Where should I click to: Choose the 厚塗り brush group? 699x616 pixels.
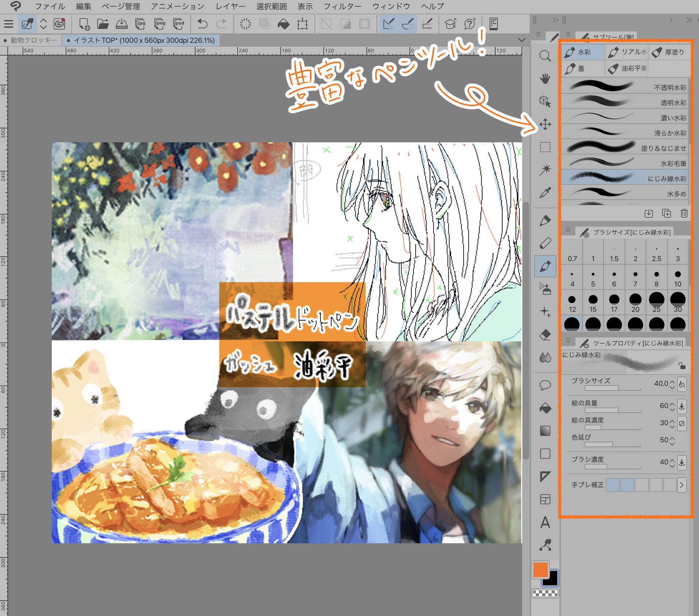[x=669, y=52]
